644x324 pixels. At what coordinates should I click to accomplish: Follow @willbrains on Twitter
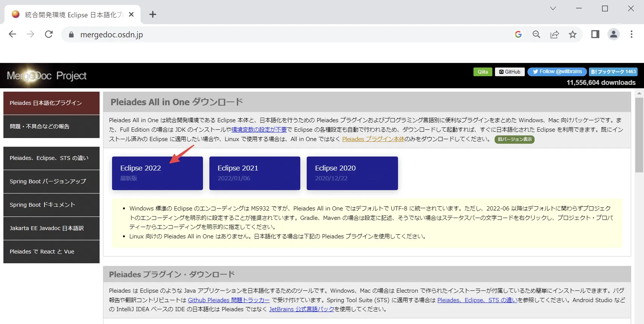(557, 72)
